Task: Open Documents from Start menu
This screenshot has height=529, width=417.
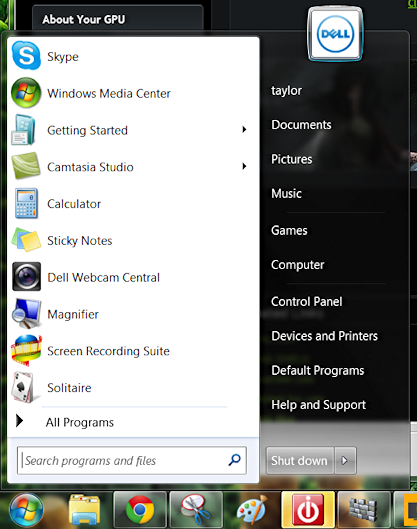Action: 301,125
